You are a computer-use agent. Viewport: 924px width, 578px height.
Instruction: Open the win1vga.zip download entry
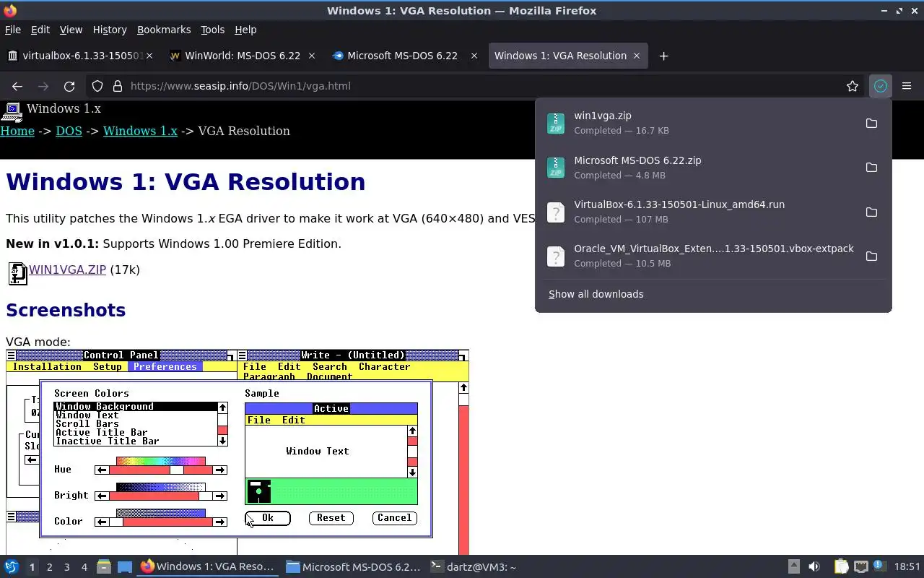click(697, 123)
